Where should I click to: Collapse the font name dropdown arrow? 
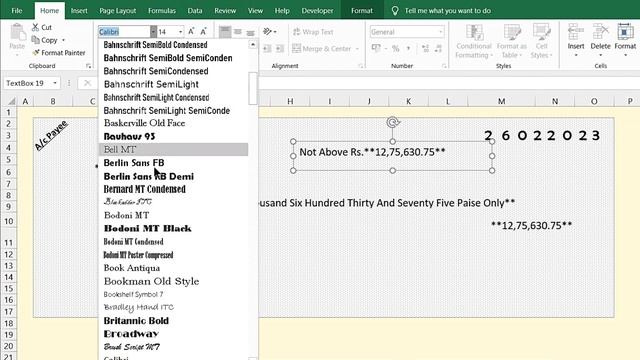point(153,31)
